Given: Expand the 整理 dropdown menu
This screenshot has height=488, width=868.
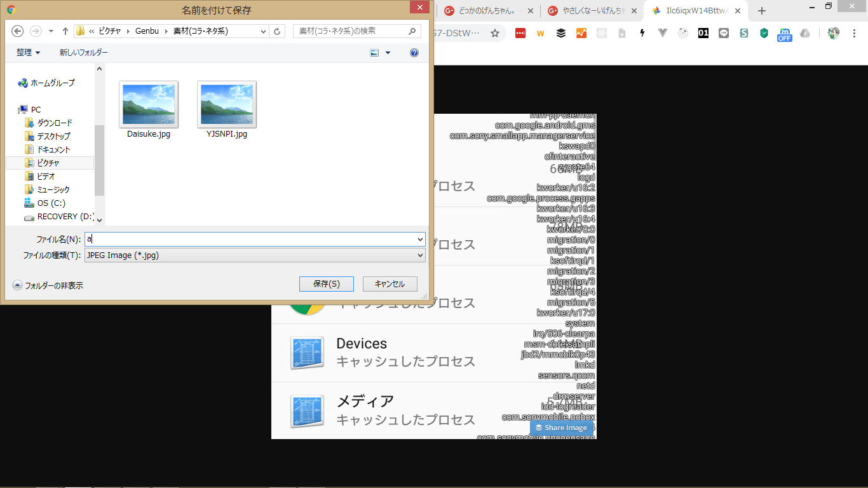Looking at the screenshot, I should point(28,53).
